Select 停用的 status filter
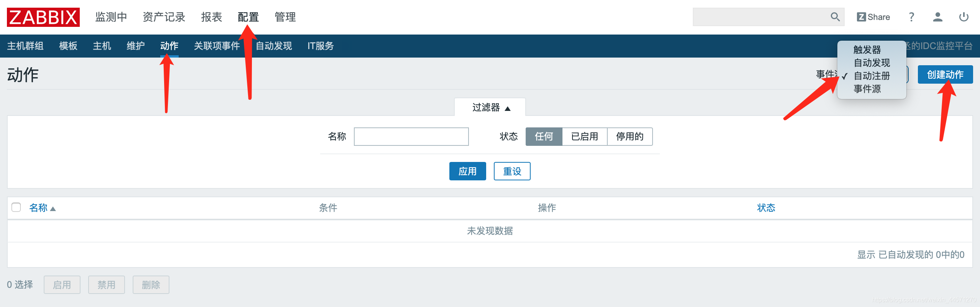 630,137
